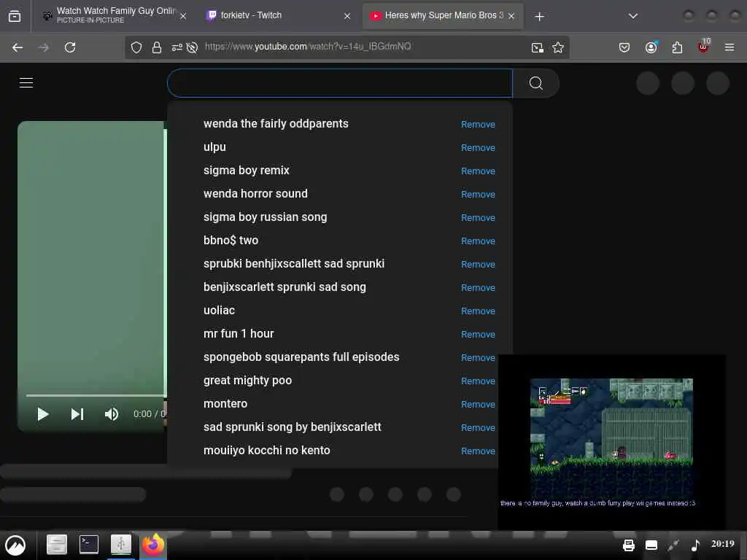The width and height of the screenshot is (747, 560).
Task: Remove sigma boy remix from history
Action: click(478, 171)
